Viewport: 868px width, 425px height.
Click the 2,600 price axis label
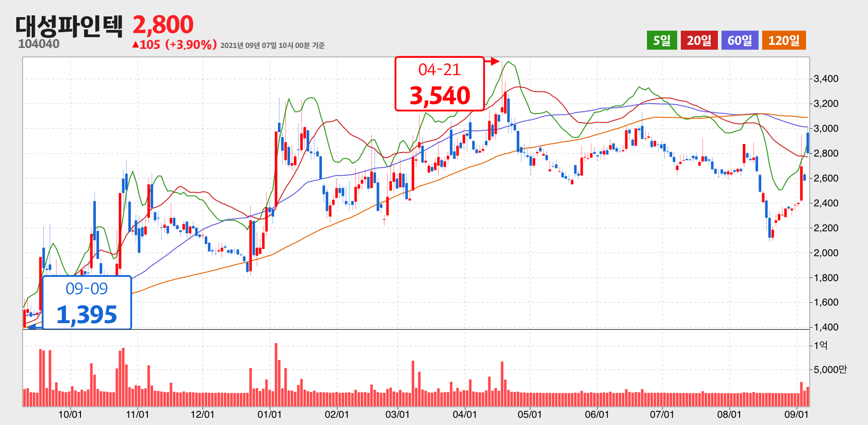pyautogui.click(x=826, y=178)
